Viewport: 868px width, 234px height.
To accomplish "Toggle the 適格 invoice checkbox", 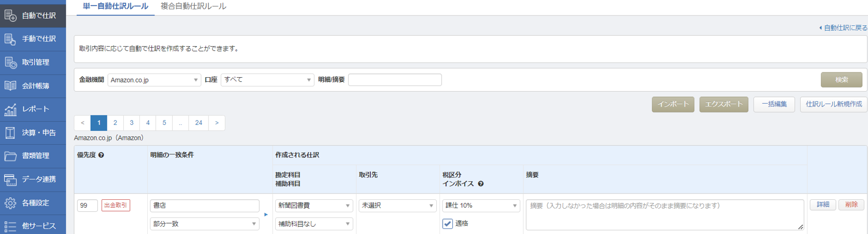I will (x=447, y=224).
